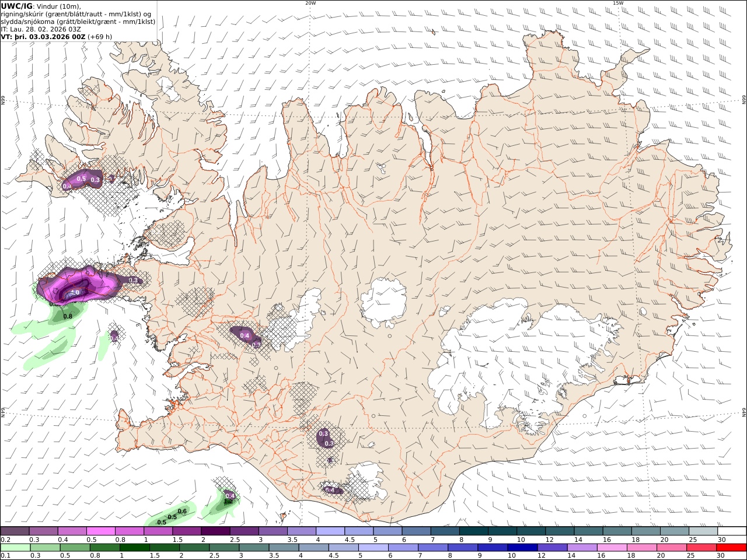Select the 0.3 swatch in lower legend row
747x560 pixels.
coord(46,548)
